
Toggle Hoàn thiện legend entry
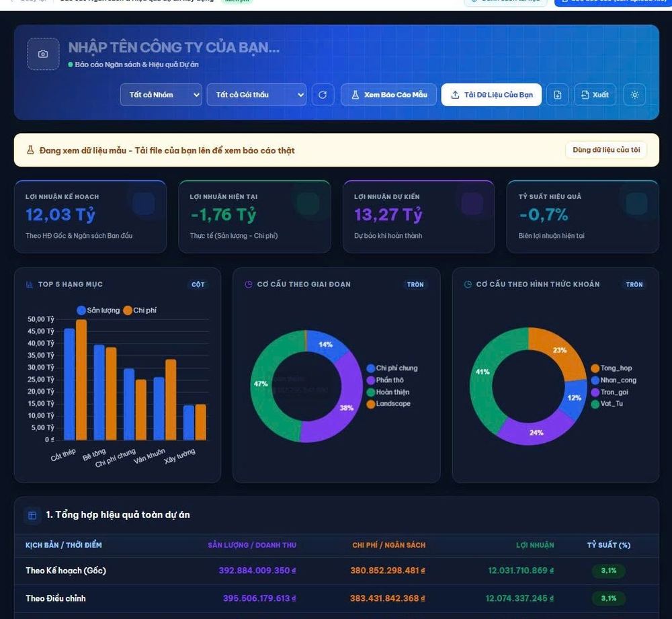(x=388, y=393)
